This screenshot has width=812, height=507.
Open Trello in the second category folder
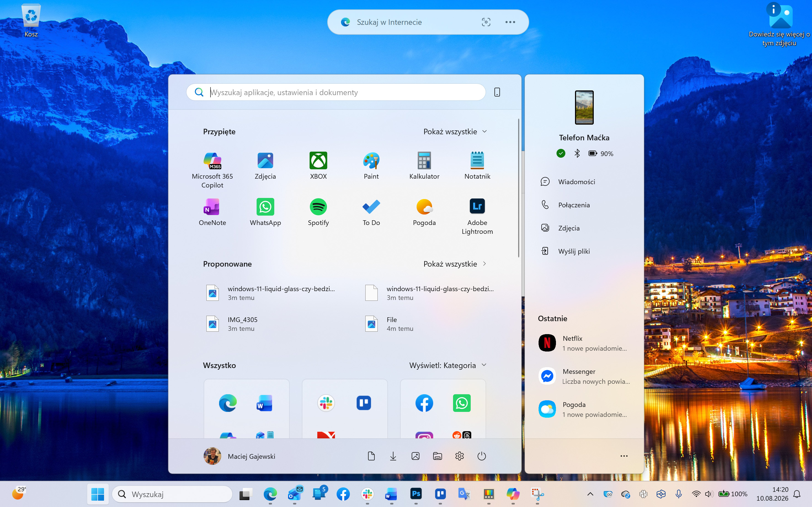363,403
